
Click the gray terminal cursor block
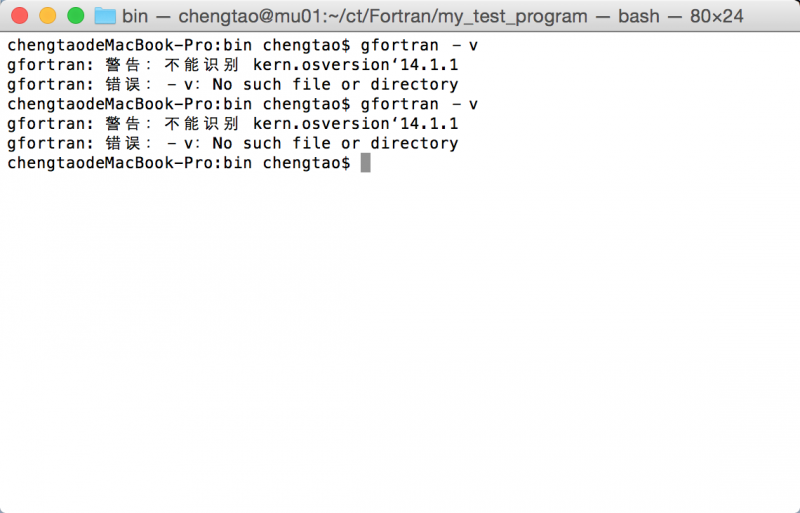[365, 163]
